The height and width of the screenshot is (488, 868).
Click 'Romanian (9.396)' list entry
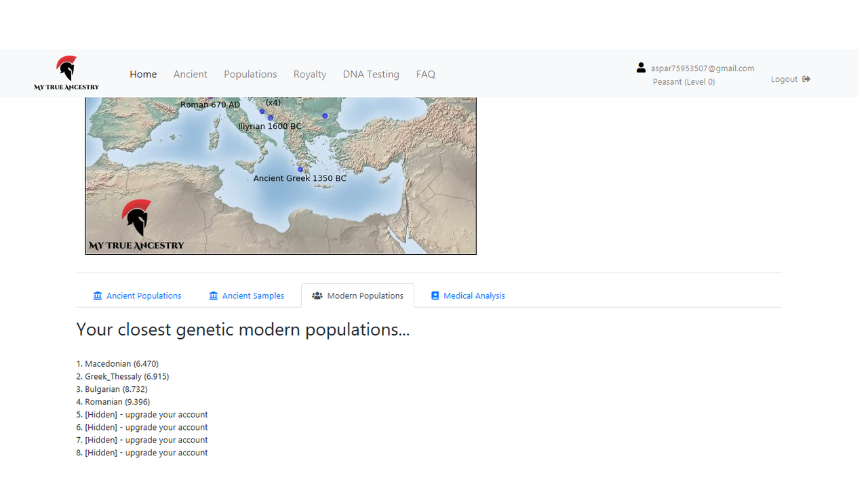tap(113, 402)
